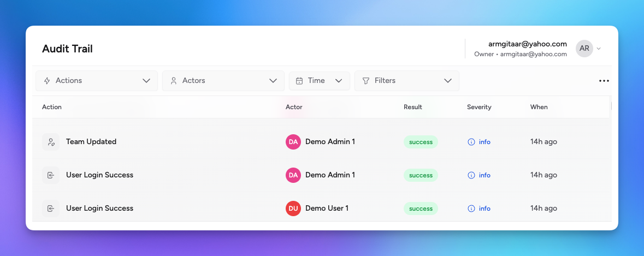Image resolution: width=644 pixels, height=256 pixels.
Task: Open the Actors filter dropdown
Action: [223, 81]
